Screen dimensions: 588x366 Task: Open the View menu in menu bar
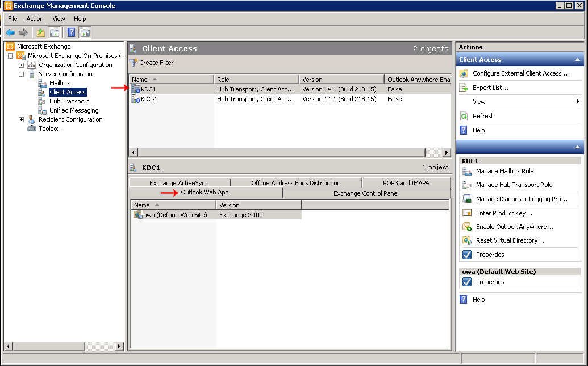tap(59, 19)
